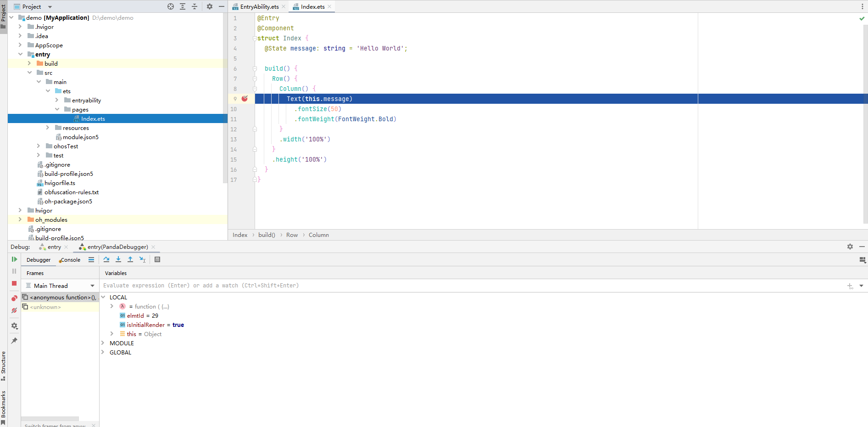Open debugger settings gear
868x427 pixels.
pyautogui.click(x=14, y=326)
